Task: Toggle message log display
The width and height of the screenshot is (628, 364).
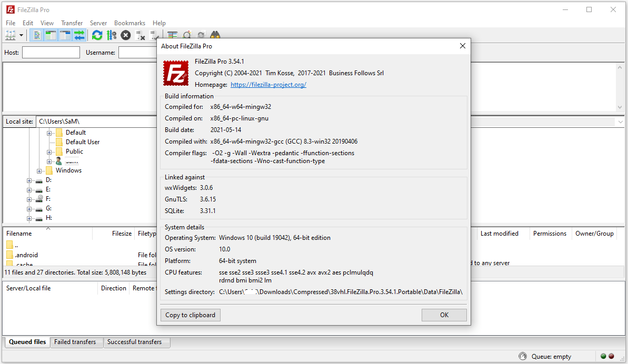Action: (x=37, y=35)
